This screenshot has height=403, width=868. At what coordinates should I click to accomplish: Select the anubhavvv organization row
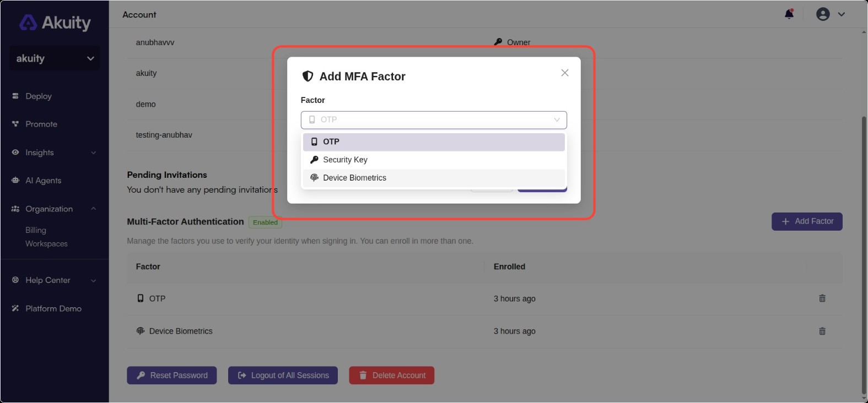point(484,42)
